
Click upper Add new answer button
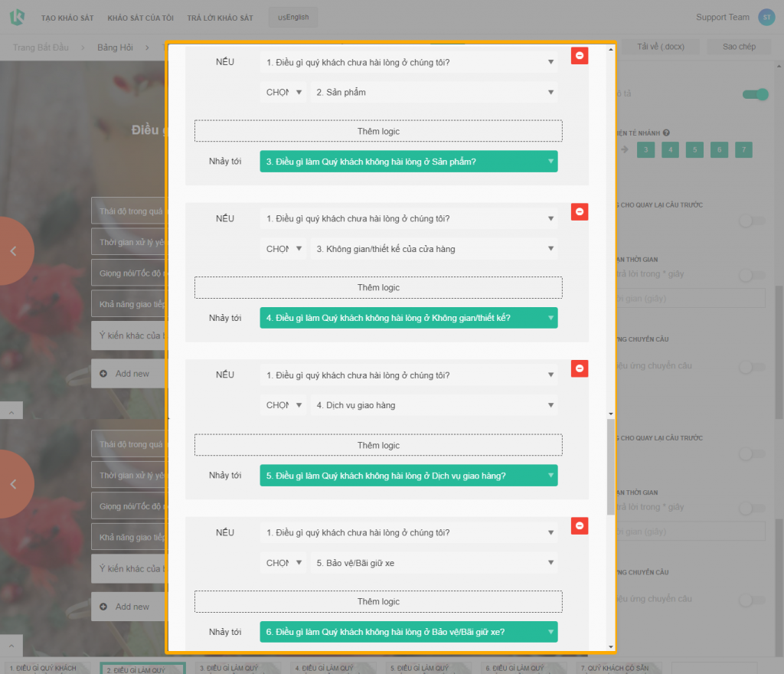tap(129, 374)
